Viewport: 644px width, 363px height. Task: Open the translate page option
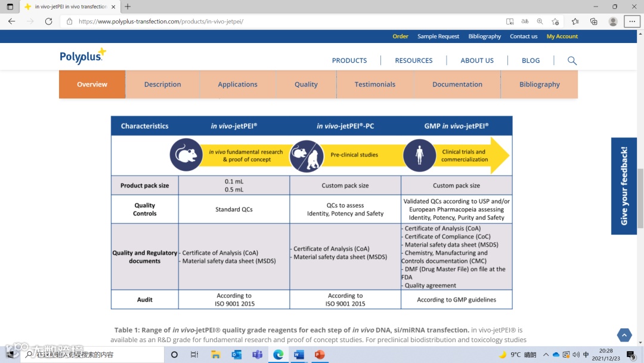click(x=525, y=21)
